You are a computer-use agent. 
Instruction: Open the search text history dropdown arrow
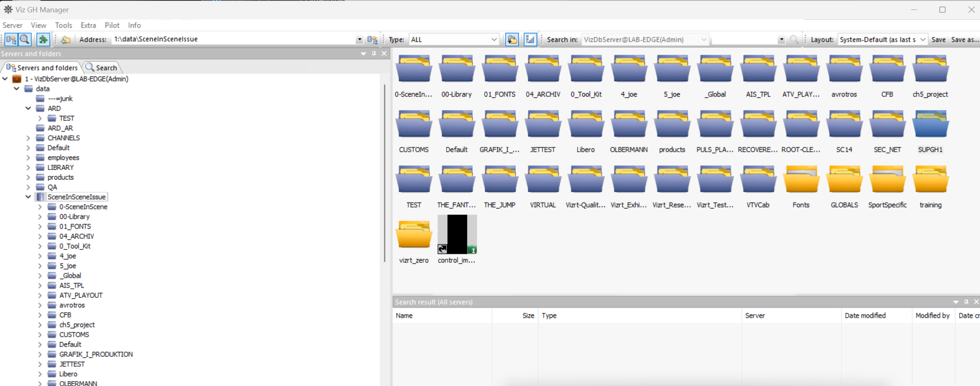click(782, 39)
